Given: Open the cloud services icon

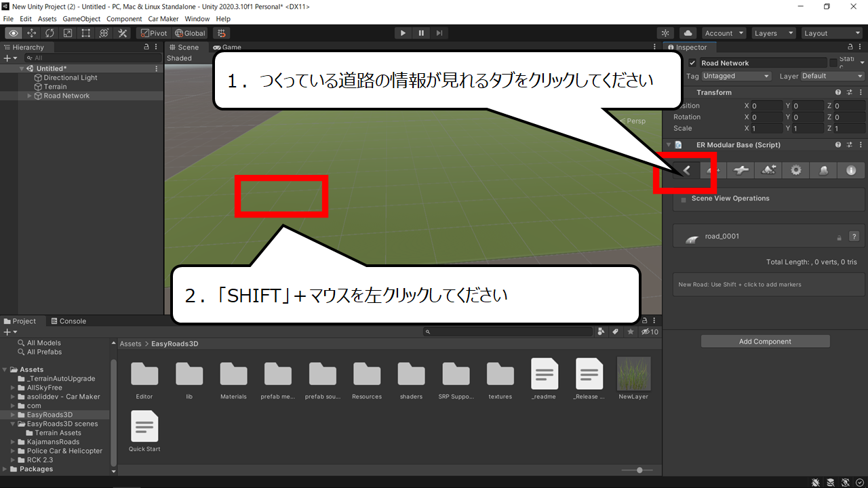Looking at the screenshot, I should point(688,33).
